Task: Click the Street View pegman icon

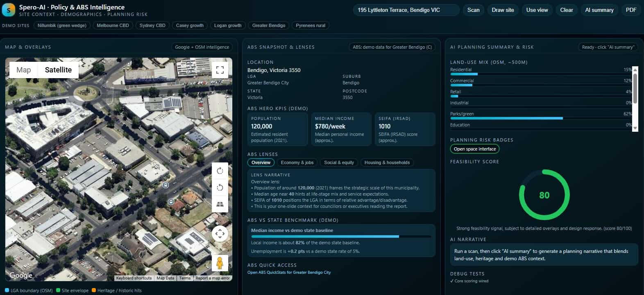Action: click(x=220, y=263)
